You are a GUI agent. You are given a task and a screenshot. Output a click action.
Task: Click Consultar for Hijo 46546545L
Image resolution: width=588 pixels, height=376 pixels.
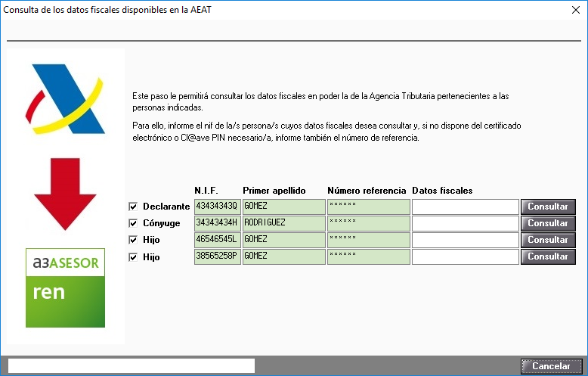[548, 240]
